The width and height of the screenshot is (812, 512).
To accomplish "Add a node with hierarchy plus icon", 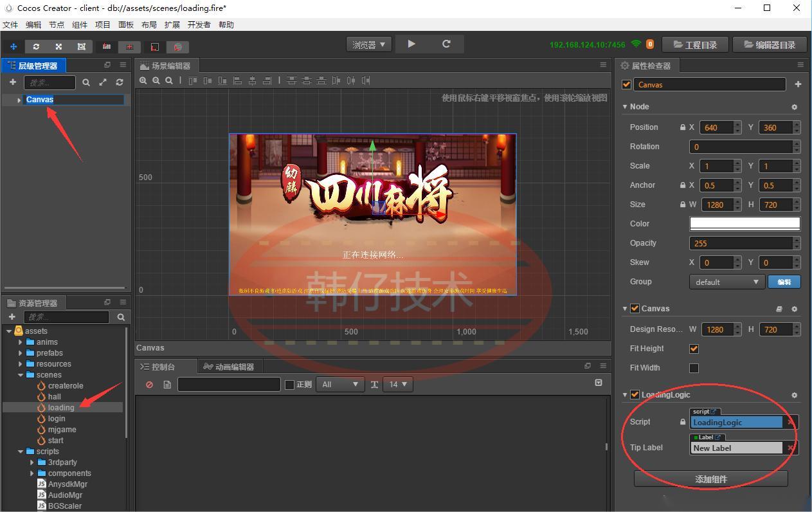I will 12,82.
